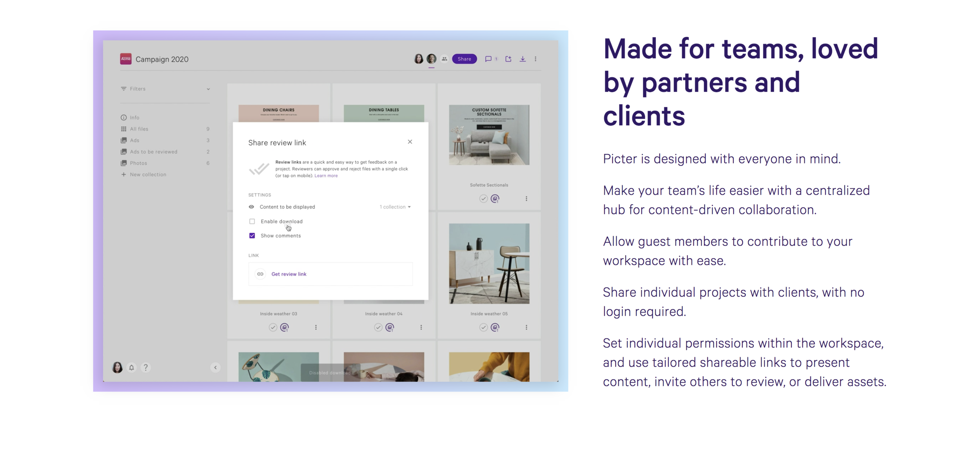Open the three-dot menu in project header
980x455 pixels.
pos(535,59)
